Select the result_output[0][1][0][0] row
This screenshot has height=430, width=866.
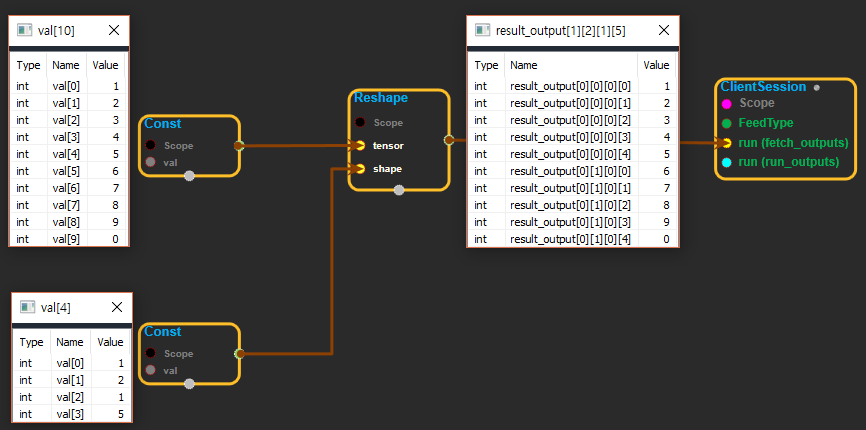click(x=572, y=171)
